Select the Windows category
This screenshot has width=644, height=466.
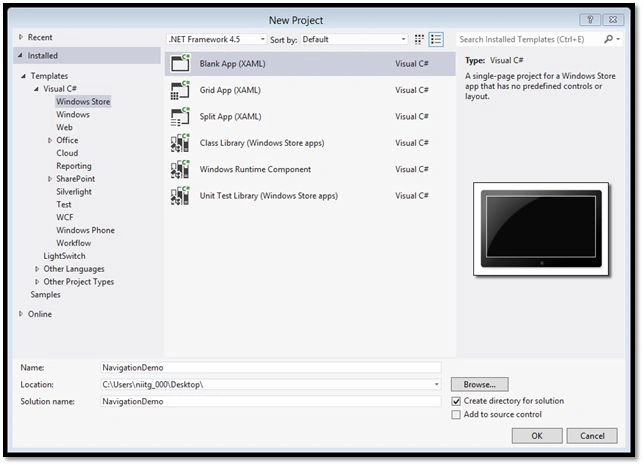click(73, 115)
